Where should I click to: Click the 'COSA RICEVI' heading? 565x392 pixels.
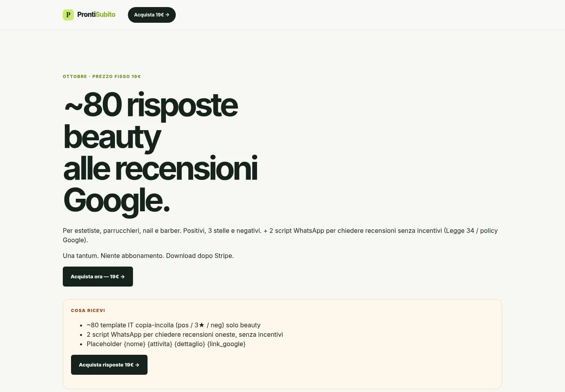point(88,310)
